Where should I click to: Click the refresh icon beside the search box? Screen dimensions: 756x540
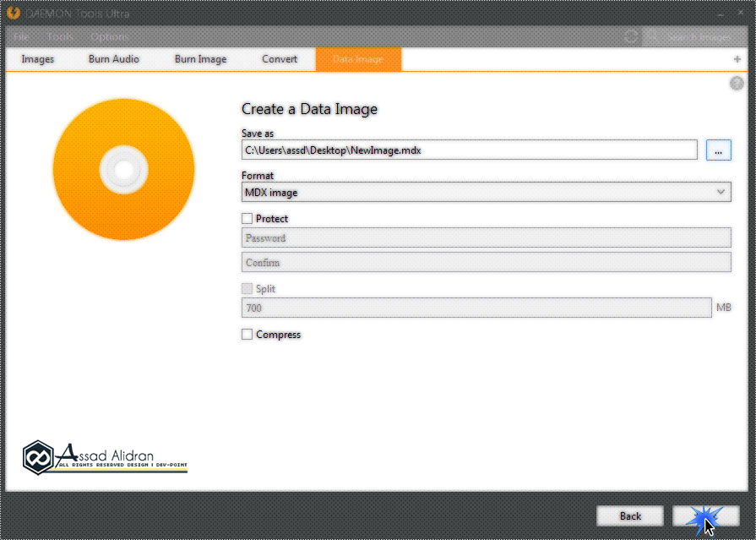(631, 36)
